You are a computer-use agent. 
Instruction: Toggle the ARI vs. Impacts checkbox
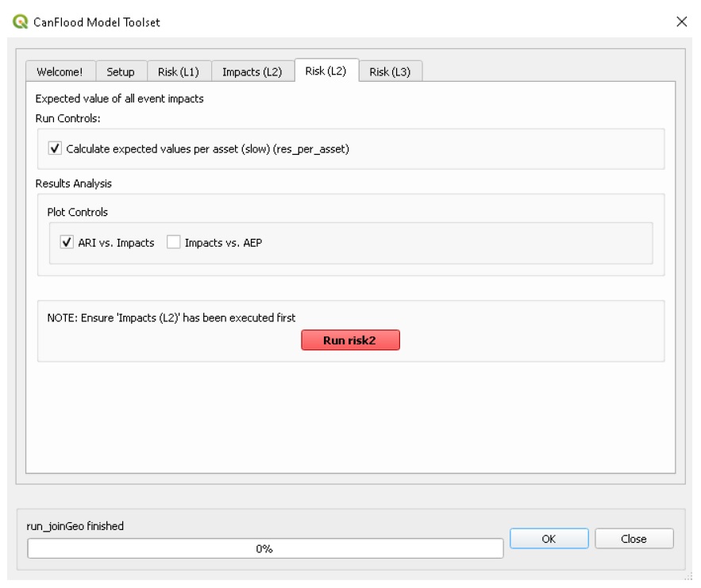point(67,242)
